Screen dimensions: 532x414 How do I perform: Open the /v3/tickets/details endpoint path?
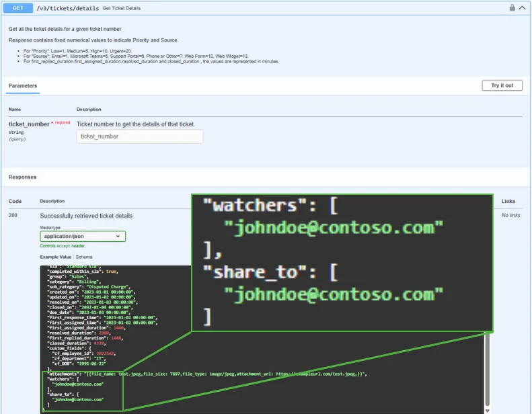coord(67,8)
